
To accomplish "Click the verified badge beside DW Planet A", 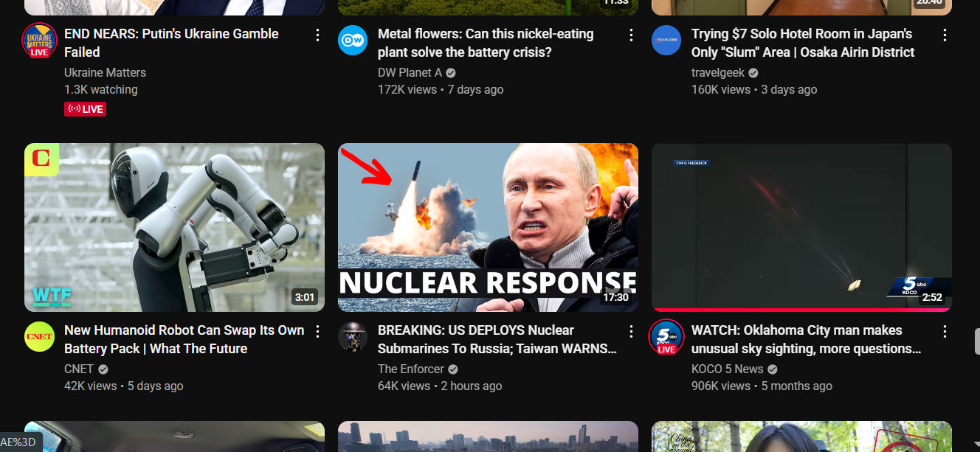I will [450, 72].
